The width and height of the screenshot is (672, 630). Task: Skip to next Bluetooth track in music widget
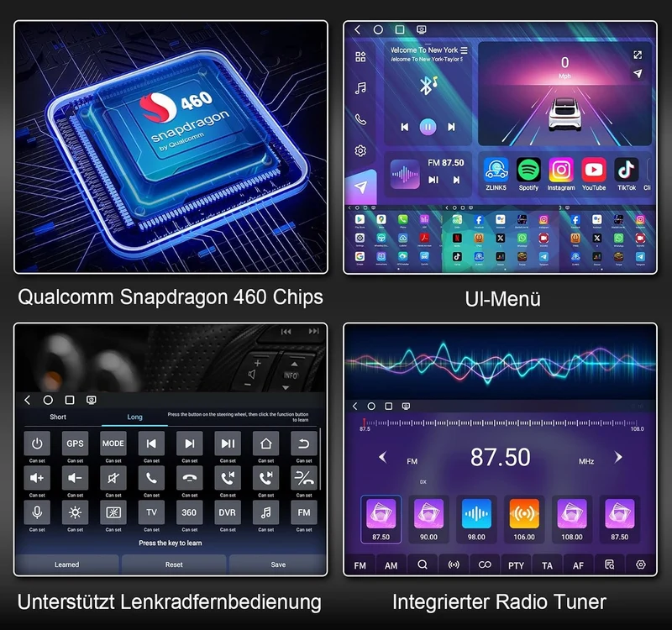click(x=451, y=127)
